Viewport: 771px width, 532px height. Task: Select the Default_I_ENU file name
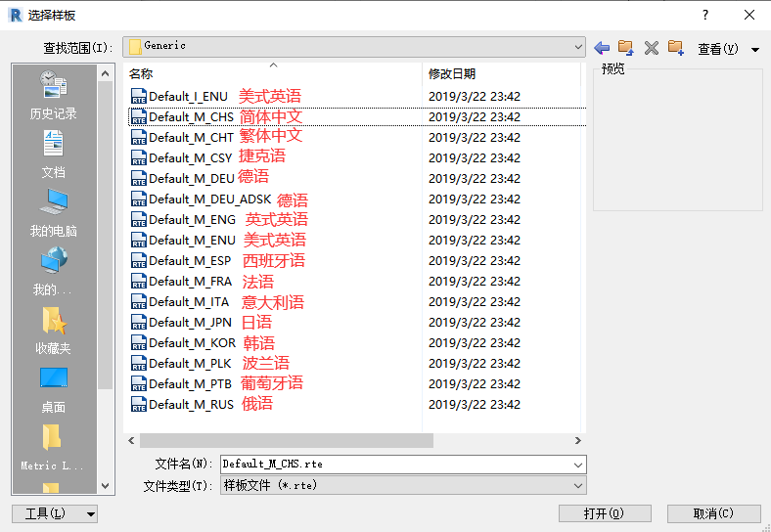[x=188, y=97]
